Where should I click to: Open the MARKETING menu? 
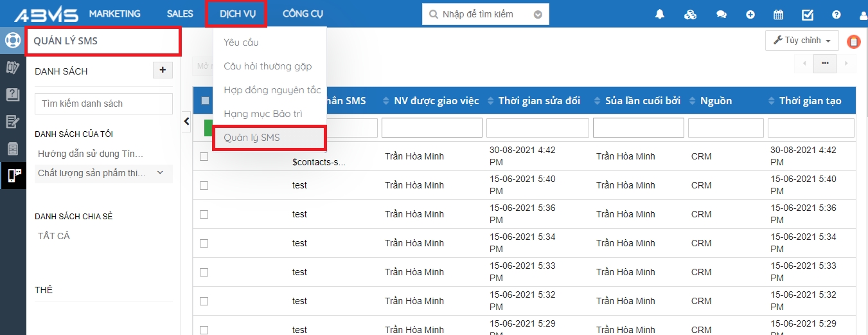(114, 14)
